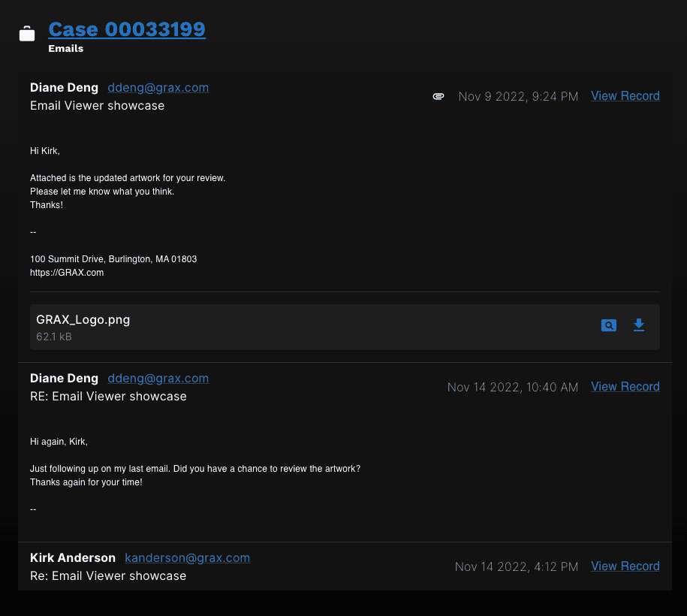Screen dimensions: 687x616
Task: Click subject 'Re: Email Viewer showcase' by Kirk
Action: point(108,576)
